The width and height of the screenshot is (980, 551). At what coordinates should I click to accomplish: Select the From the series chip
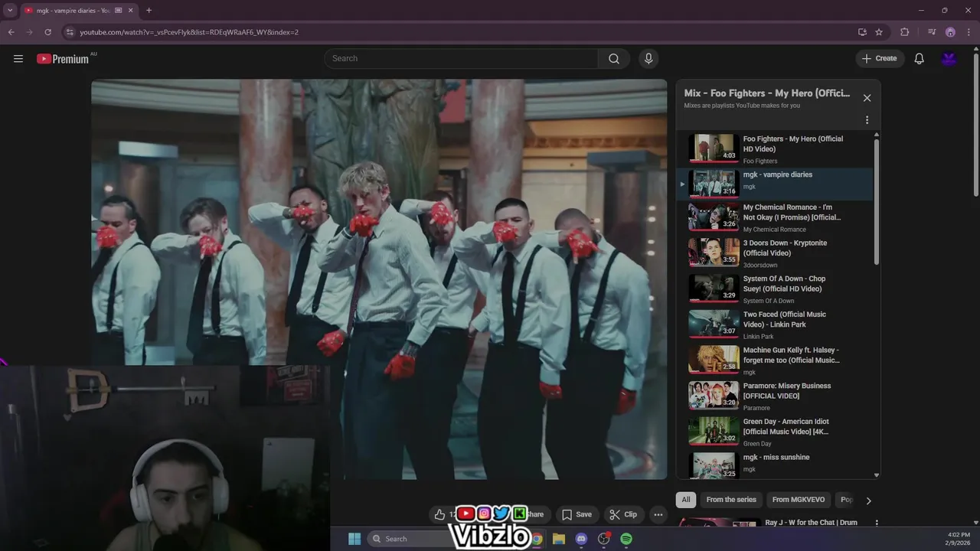(731, 500)
